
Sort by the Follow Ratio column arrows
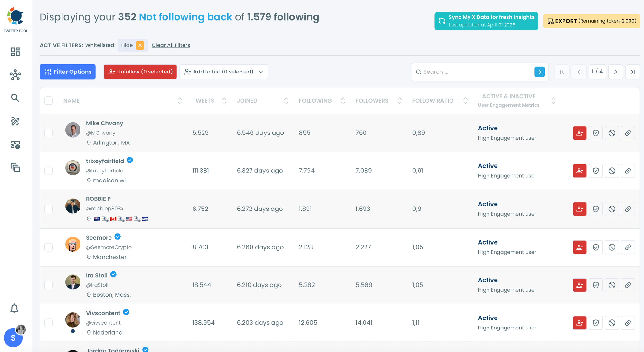click(x=465, y=101)
